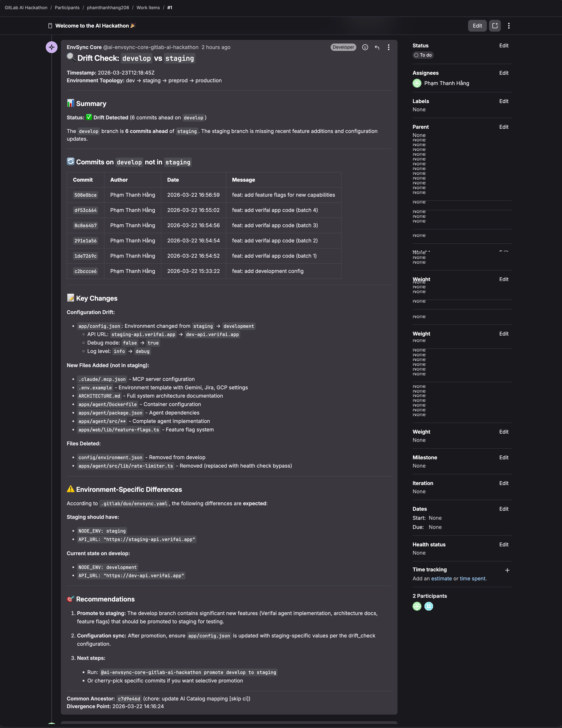Image resolution: width=562 pixels, height=728 pixels.
Task: Open the estimate link in Time tracking
Action: (441, 579)
